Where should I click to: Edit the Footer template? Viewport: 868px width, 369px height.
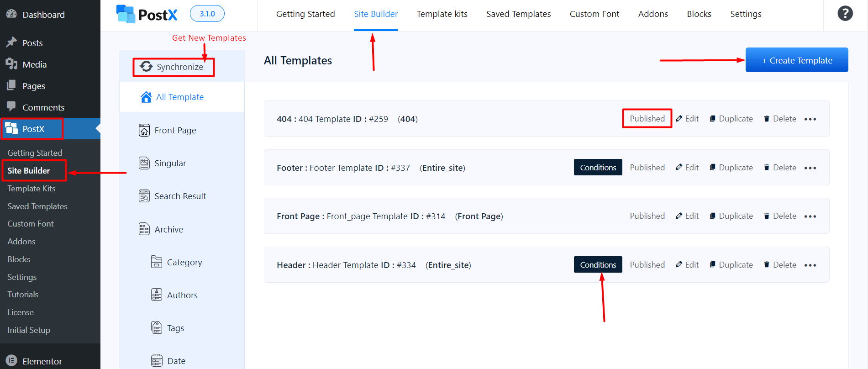[687, 168]
